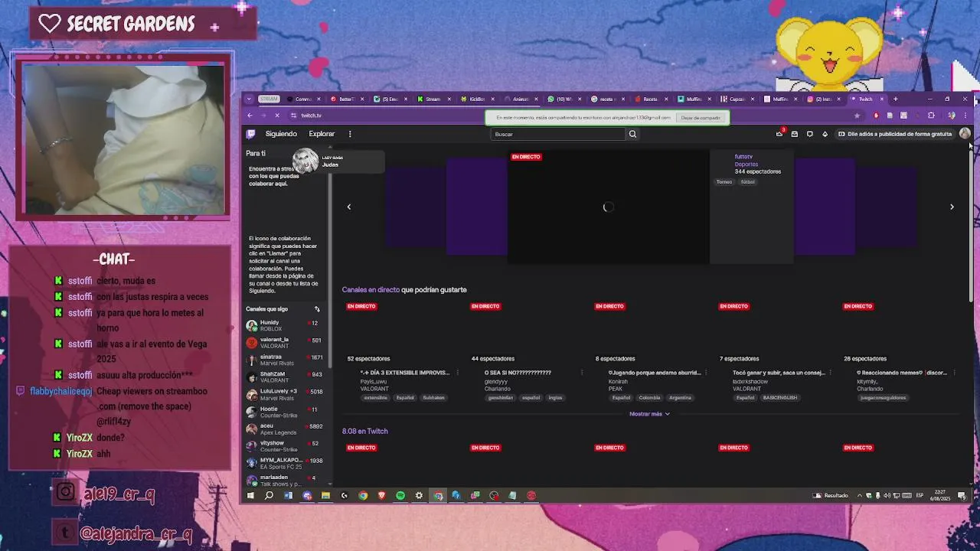This screenshot has width=980, height=551.
Task: Open the whispers chat bubble icon
Action: 809,134
